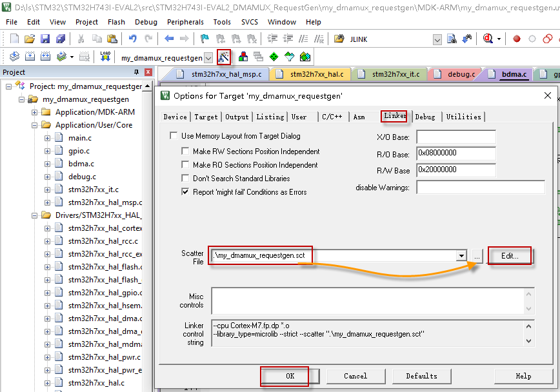The width and height of the screenshot is (560, 392).
Task: Click the Download to flash LOAD icon
Action: click(x=105, y=56)
